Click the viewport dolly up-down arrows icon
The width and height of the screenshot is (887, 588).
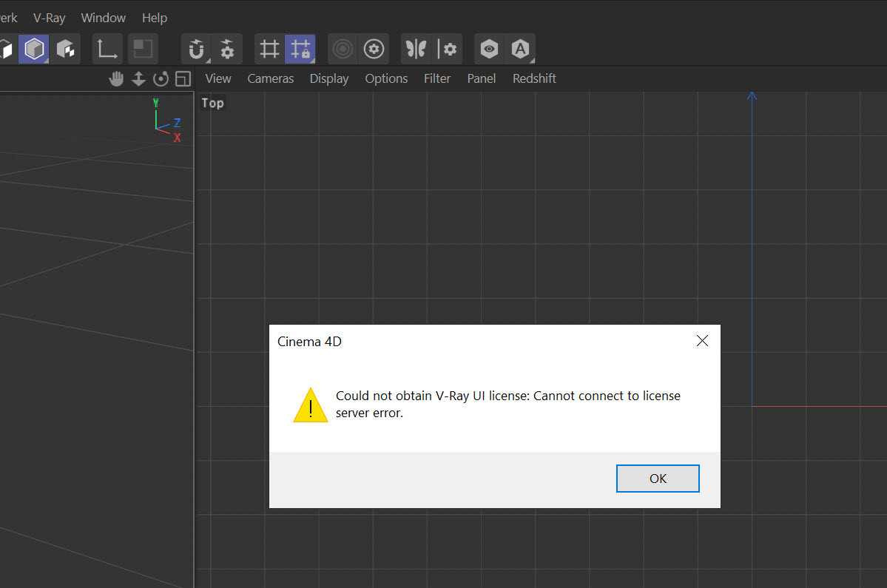click(138, 78)
